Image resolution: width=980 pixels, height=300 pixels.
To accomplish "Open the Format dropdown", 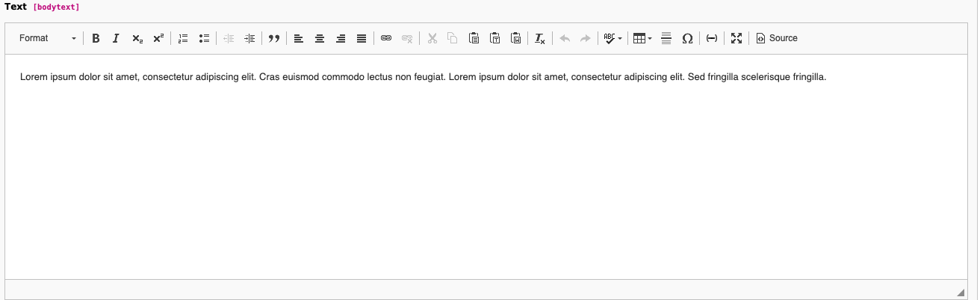I will (48, 38).
